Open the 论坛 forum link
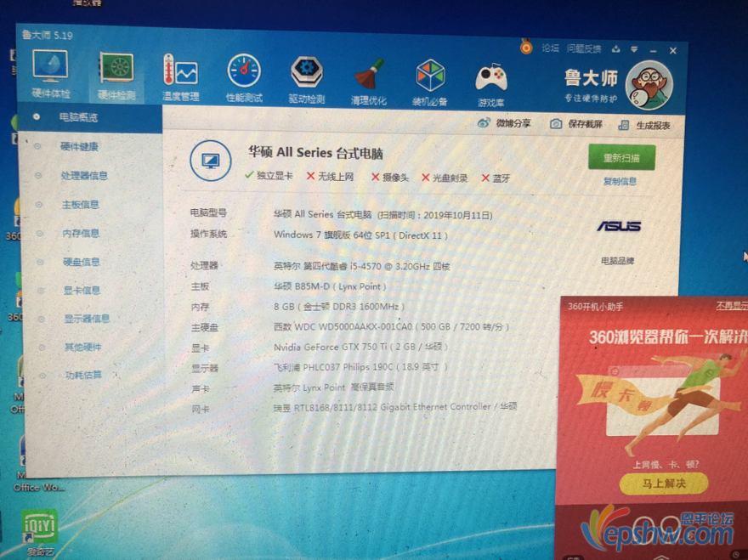 (x=550, y=48)
